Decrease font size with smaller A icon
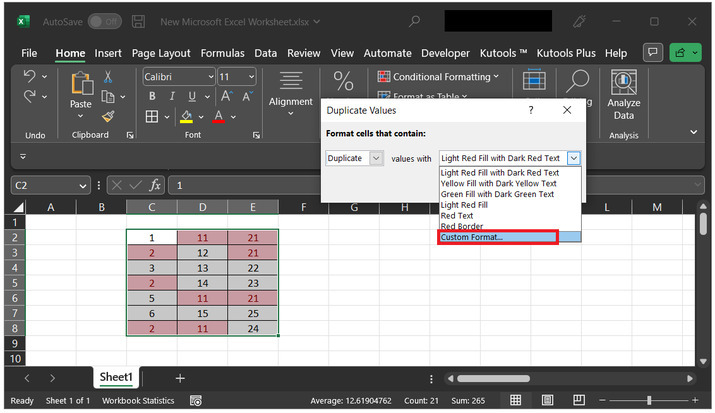 (x=248, y=96)
